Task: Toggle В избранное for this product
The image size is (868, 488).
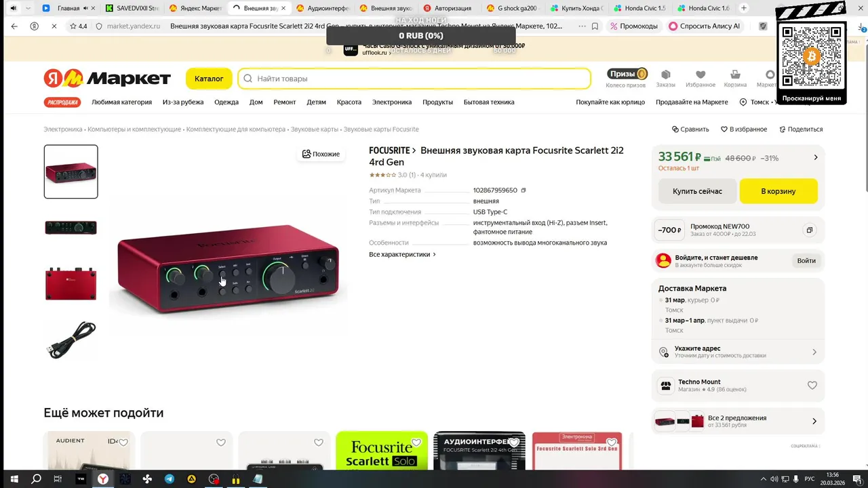Action: point(744,129)
